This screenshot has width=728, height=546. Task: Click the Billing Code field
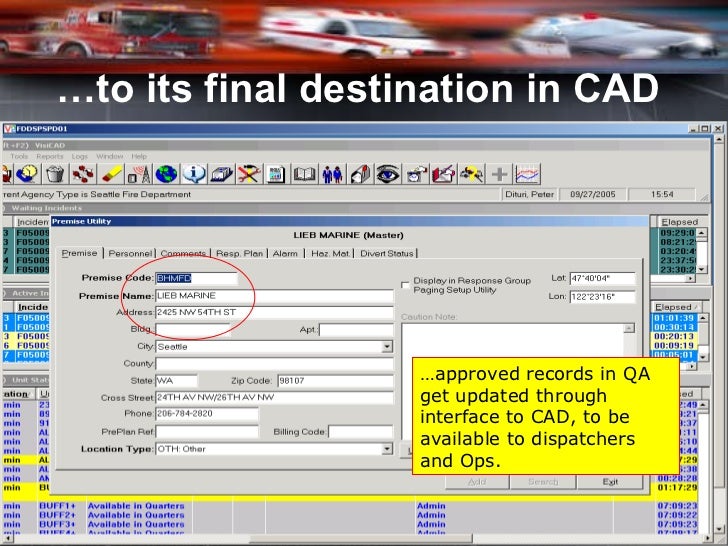click(x=361, y=432)
